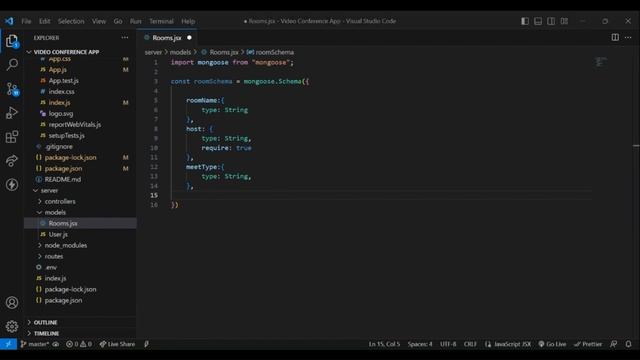Open the Accounts menu icon
Viewport: 640px width, 360px height.
(12, 302)
